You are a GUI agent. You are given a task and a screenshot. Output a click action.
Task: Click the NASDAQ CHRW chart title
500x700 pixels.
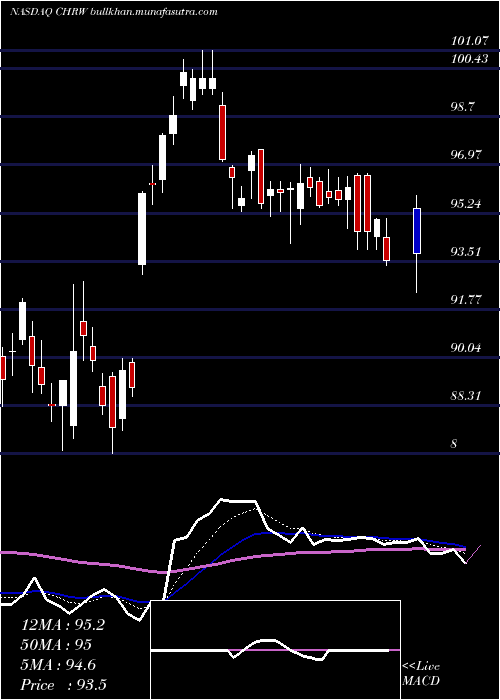(x=49, y=12)
